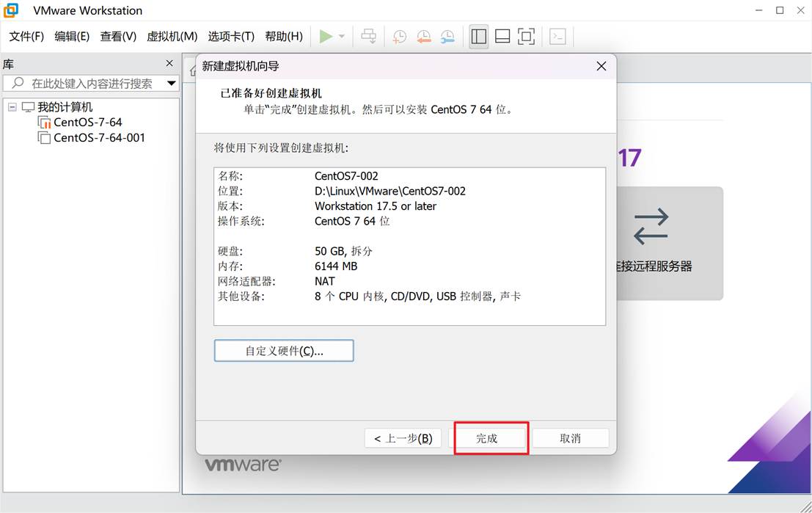Image resolution: width=812 pixels, height=513 pixels.
Task: Click the Take Snapshot clock icon
Action: [399, 36]
